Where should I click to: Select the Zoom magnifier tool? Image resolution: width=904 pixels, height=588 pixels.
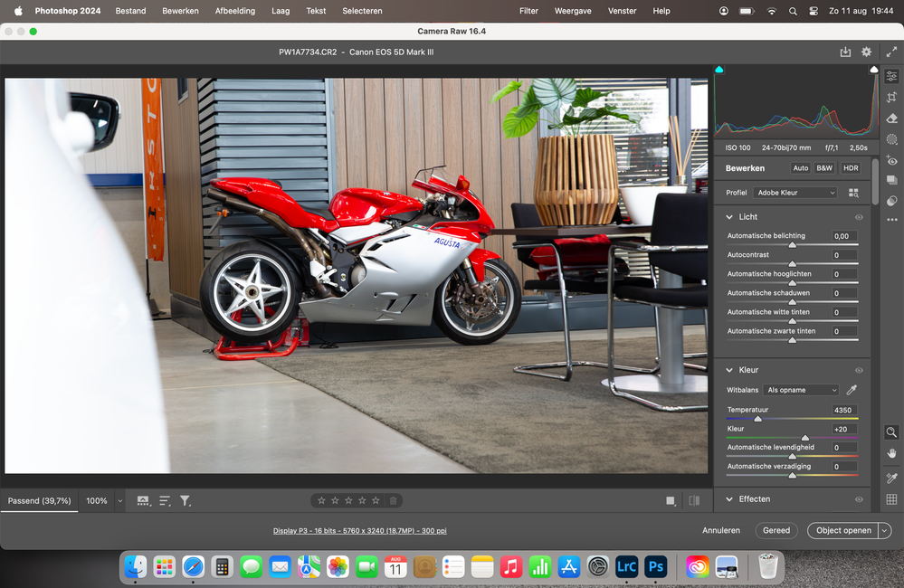pyautogui.click(x=891, y=432)
